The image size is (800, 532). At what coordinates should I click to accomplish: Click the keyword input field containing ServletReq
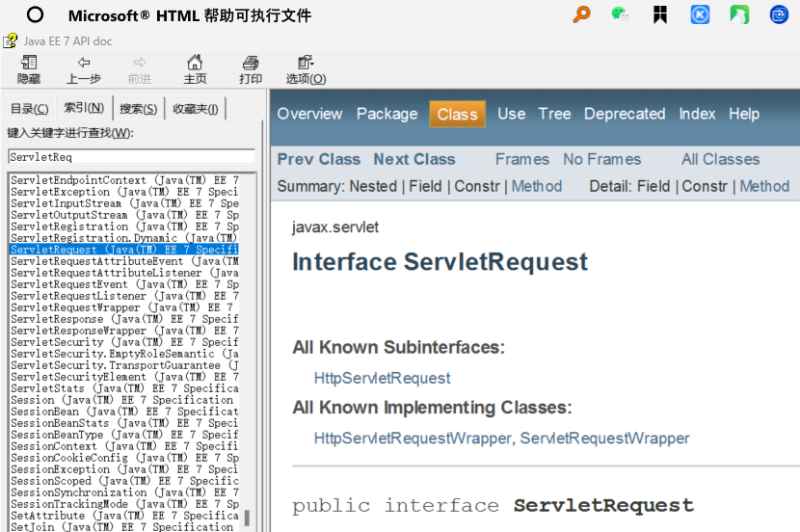[x=132, y=156]
